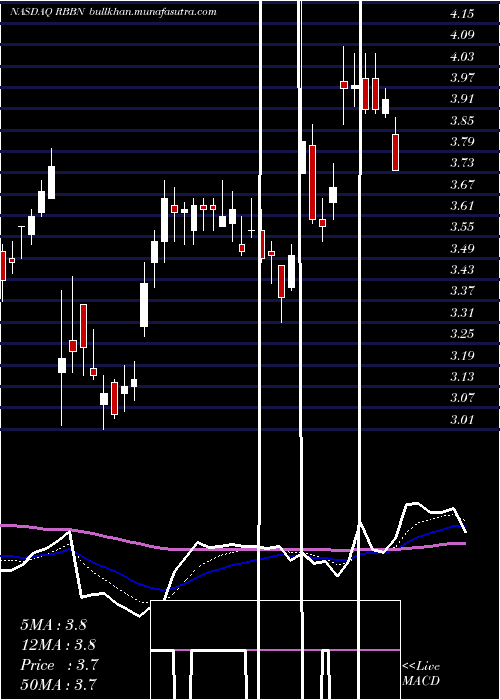Select the white candlestick peaking near 3.73 on left
This screenshot has width=500, height=700.
tap(52, 182)
